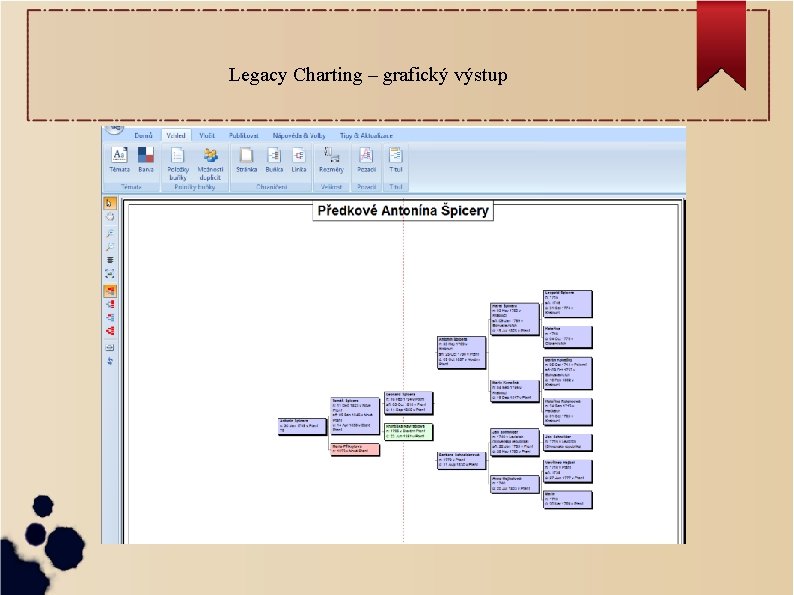Click the blue arrows icon at toolbar bottom
794x595 pixels.
tap(110, 361)
